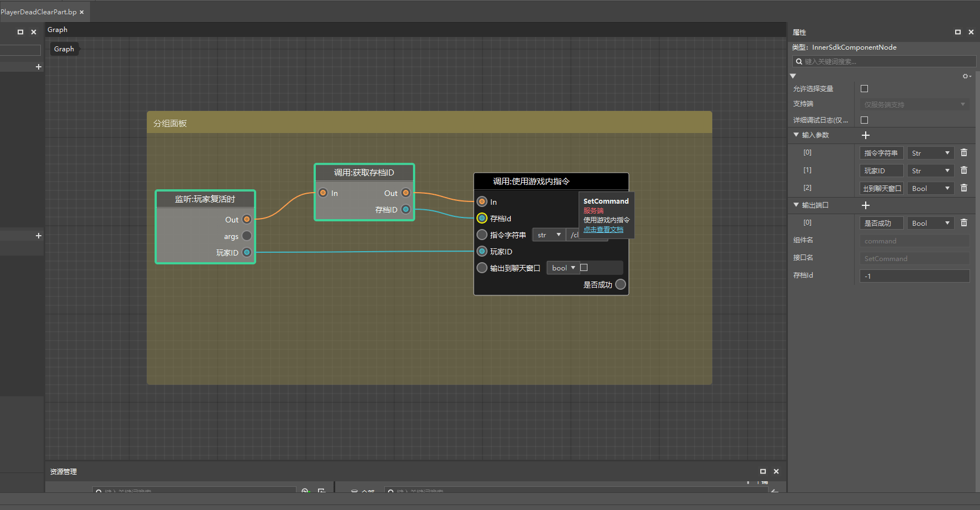Select 输出到聊天窗口 input port on command node

pyautogui.click(x=482, y=268)
